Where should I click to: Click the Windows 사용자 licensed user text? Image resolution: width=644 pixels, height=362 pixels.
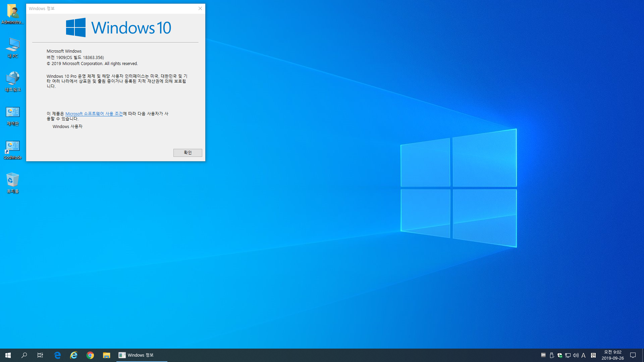[67, 126]
